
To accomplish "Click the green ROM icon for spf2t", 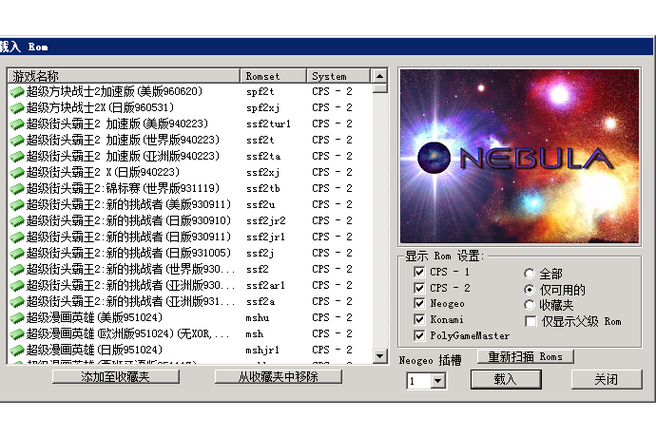I will coord(17,92).
